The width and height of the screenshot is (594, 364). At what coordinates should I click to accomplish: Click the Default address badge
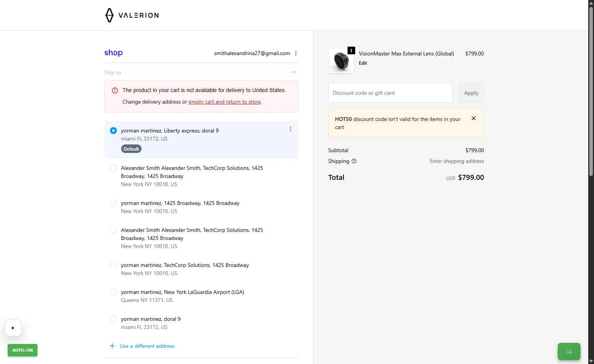point(131,149)
